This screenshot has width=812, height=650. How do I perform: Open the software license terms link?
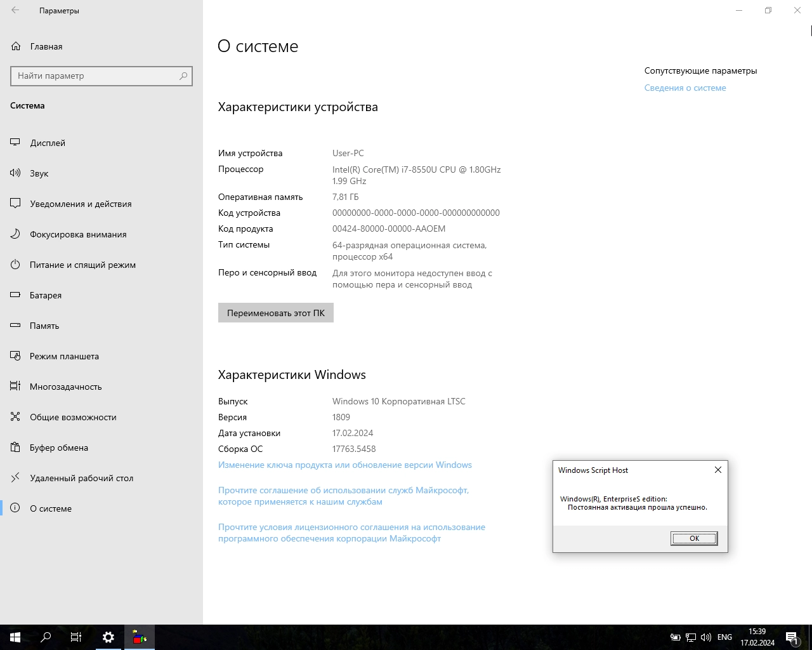(x=351, y=533)
